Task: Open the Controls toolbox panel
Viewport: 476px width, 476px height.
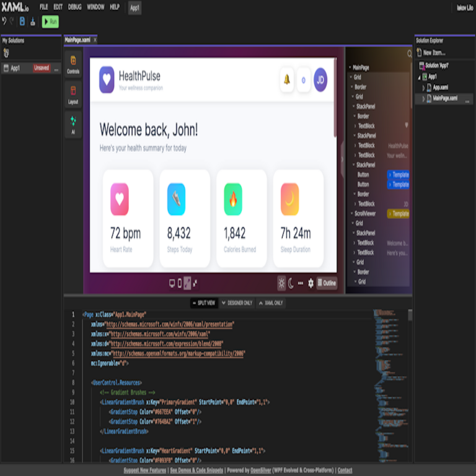Action: 73,64
